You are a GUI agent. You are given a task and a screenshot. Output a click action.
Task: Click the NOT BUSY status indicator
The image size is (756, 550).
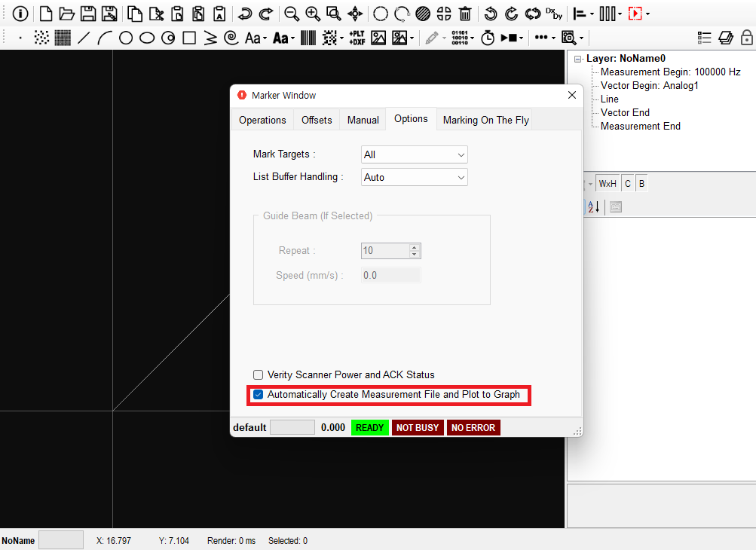click(x=418, y=427)
